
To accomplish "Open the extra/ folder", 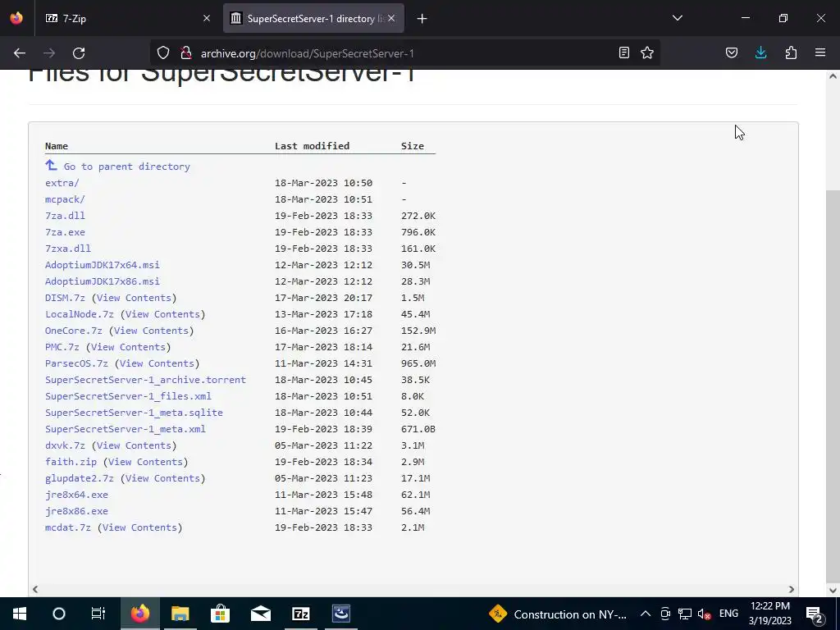I will (62, 183).
